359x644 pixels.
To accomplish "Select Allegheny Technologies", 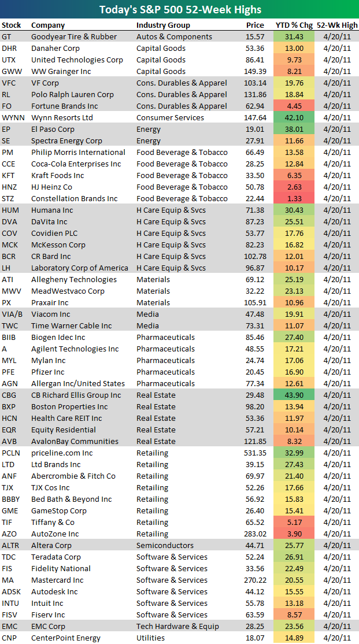I will click(74, 279).
